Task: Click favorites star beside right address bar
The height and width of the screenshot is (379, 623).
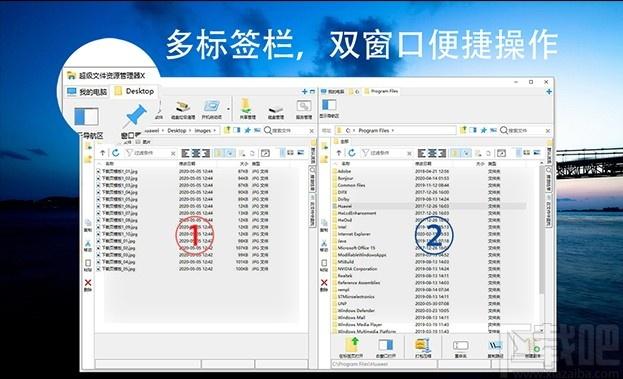Action: (x=483, y=130)
